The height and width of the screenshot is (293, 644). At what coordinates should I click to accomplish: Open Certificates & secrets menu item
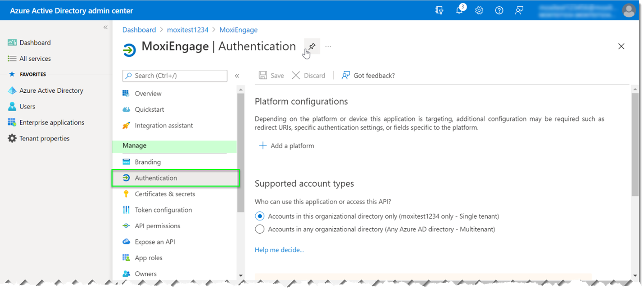(x=165, y=194)
